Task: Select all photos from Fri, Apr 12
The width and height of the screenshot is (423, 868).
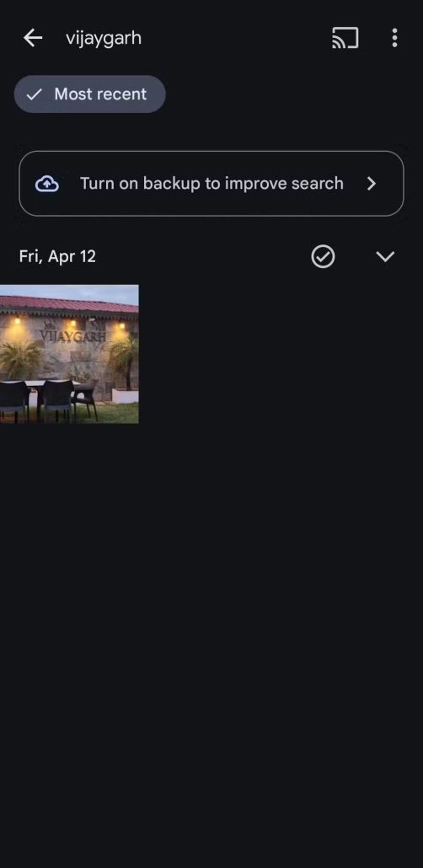Action: click(x=323, y=257)
